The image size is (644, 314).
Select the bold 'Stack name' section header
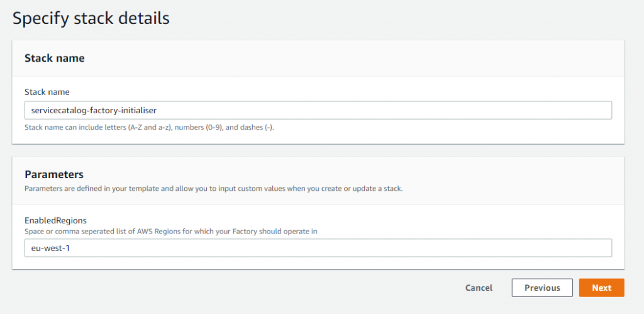coord(55,59)
